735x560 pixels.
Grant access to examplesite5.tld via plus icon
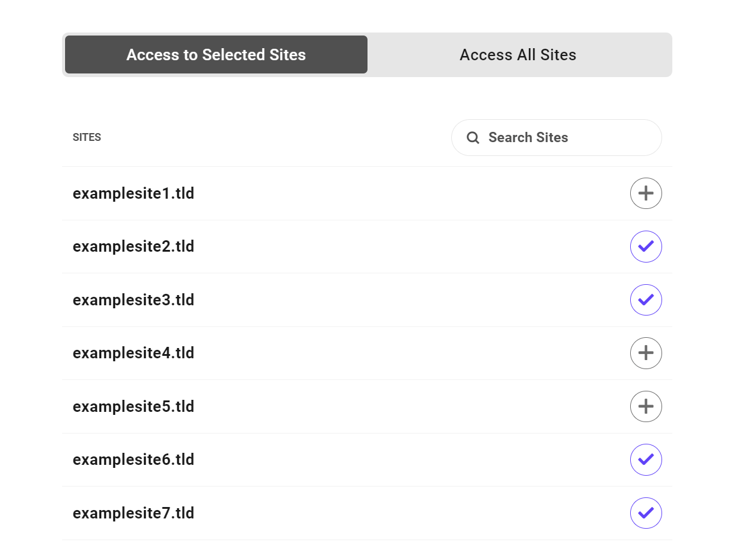click(x=646, y=406)
